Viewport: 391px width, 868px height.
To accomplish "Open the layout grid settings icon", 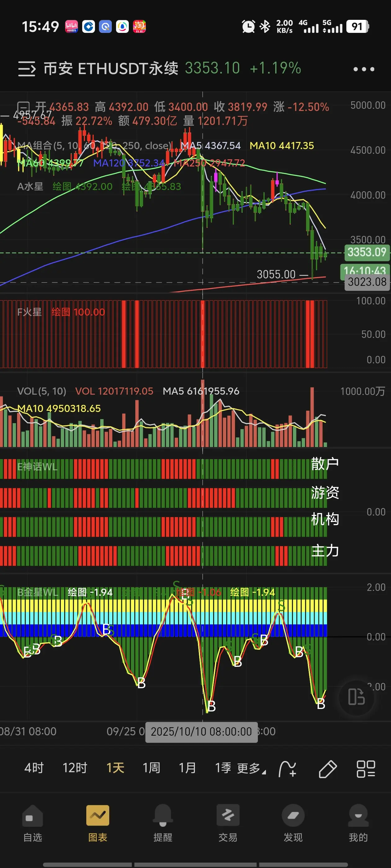I will 366,769.
